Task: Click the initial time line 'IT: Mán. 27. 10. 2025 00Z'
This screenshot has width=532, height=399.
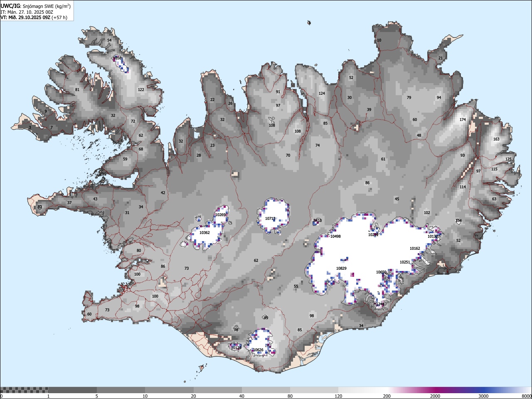Action: [27, 12]
